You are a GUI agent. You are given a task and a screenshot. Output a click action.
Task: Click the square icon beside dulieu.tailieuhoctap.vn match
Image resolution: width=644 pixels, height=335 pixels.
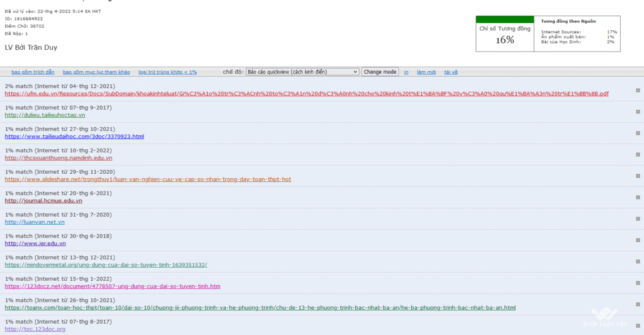[x=638, y=111]
